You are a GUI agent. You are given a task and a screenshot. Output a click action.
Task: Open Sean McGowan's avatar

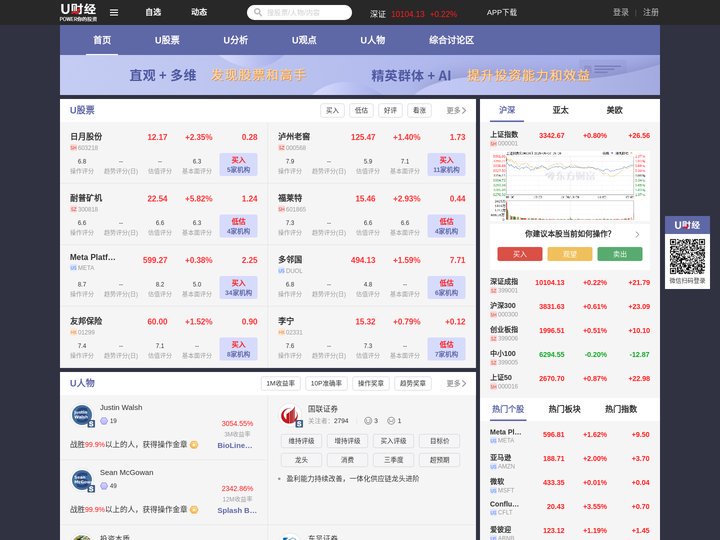pos(82,480)
